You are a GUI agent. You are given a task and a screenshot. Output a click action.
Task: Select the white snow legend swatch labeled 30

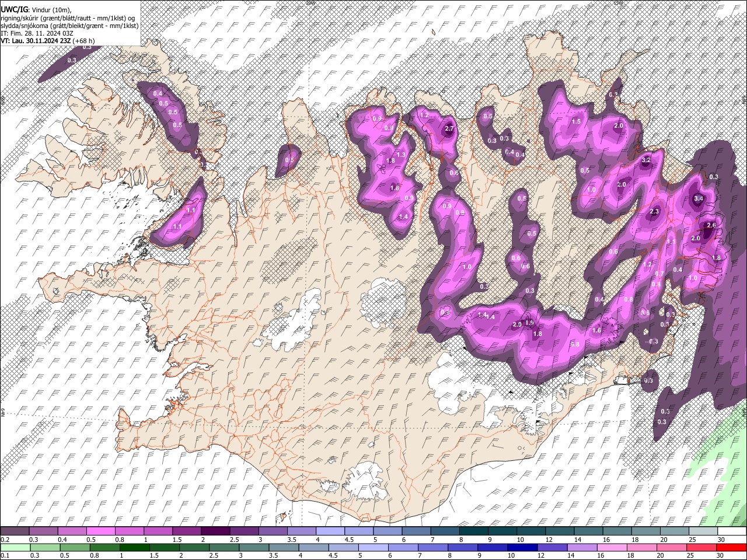[732, 531]
